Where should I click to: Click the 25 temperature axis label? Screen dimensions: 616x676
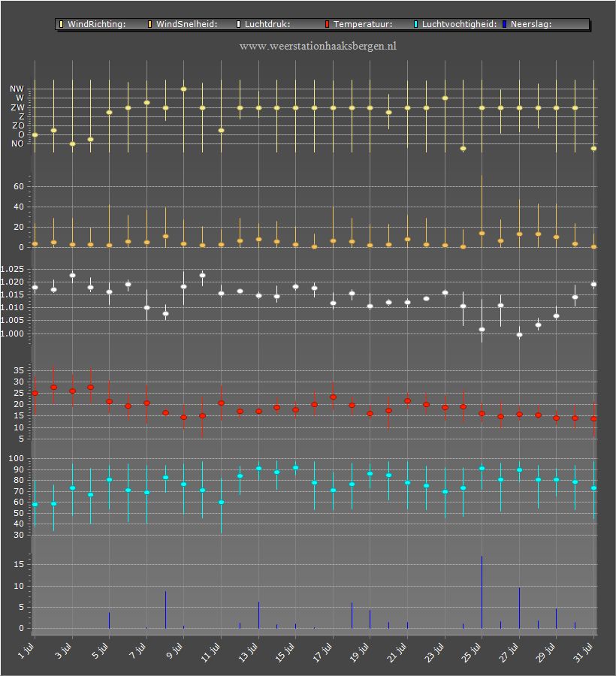19,393
